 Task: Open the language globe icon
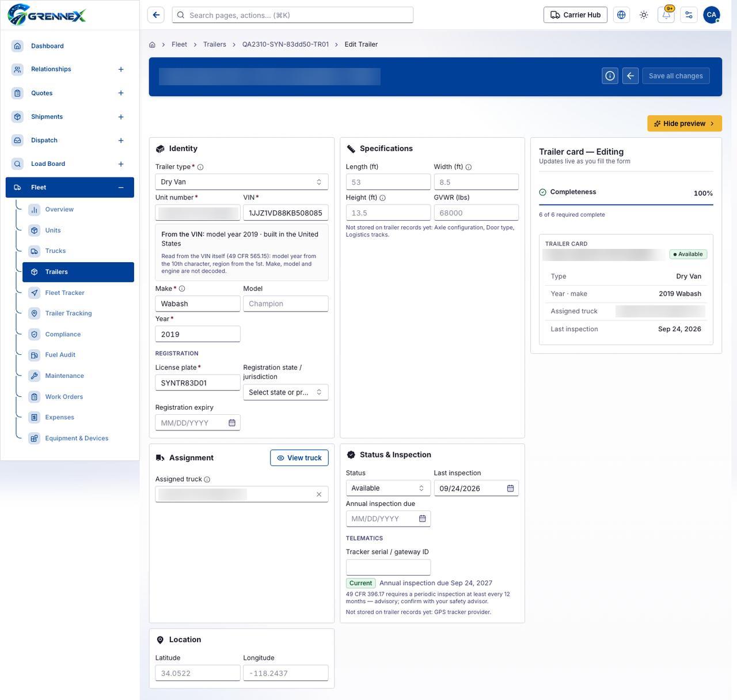(x=621, y=15)
